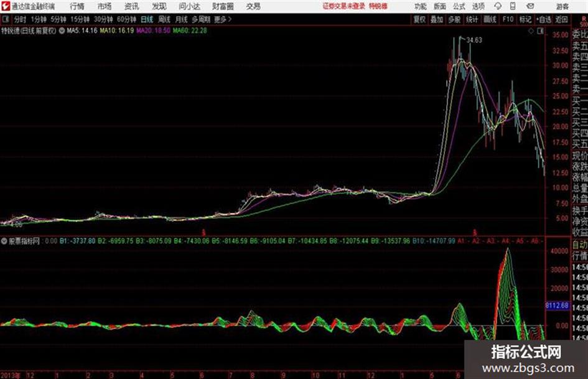Click the MA10: 16.19 indicator value

click(x=117, y=30)
